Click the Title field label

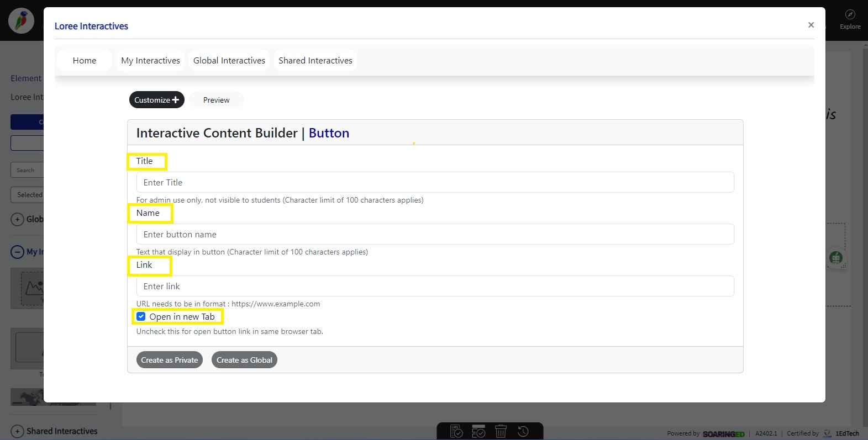point(144,161)
